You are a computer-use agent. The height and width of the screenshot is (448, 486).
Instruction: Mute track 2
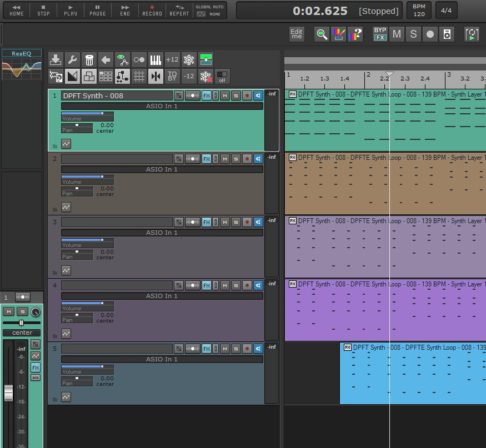click(224, 159)
